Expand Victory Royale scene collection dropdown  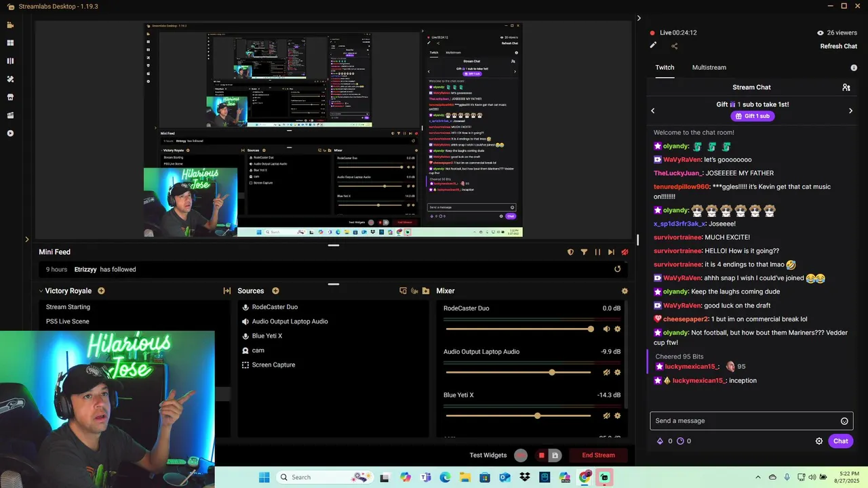[x=41, y=291]
